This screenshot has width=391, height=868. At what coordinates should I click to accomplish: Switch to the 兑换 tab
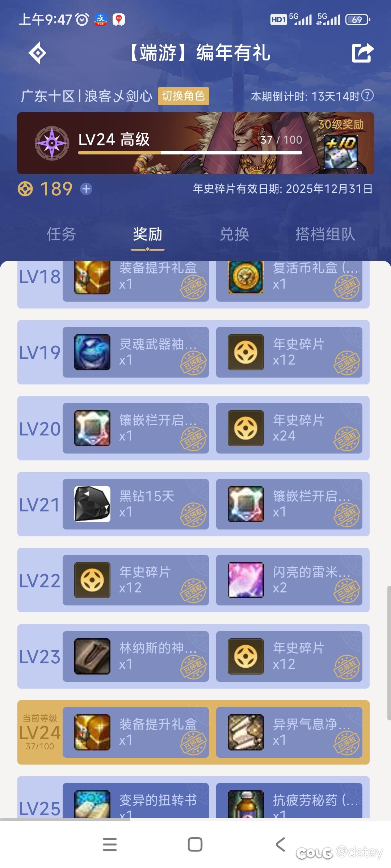[234, 234]
